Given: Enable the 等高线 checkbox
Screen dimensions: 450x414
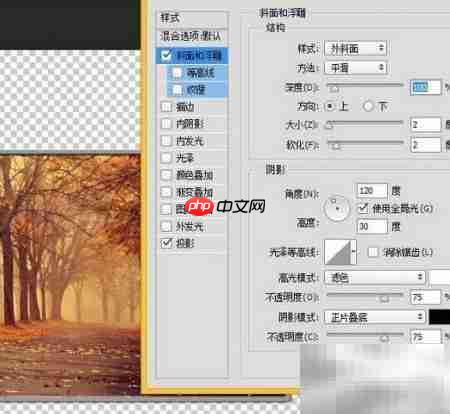Looking at the screenshot, I should pyautogui.click(x=177, y=73).
